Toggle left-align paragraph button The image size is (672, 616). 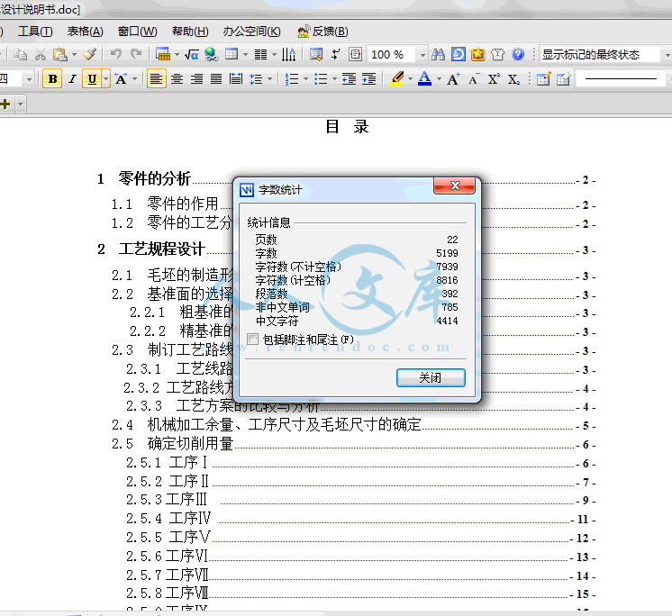pyautogui.click(x=157, y=79)
